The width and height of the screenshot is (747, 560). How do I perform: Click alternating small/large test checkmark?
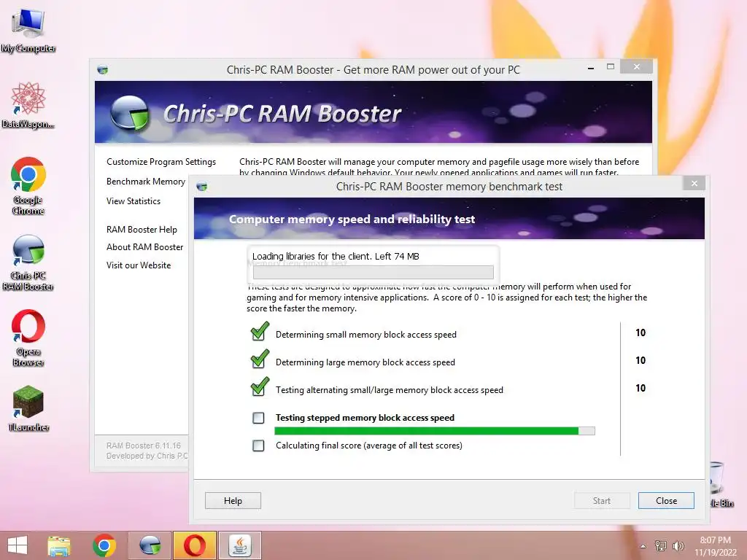(260, 387)
